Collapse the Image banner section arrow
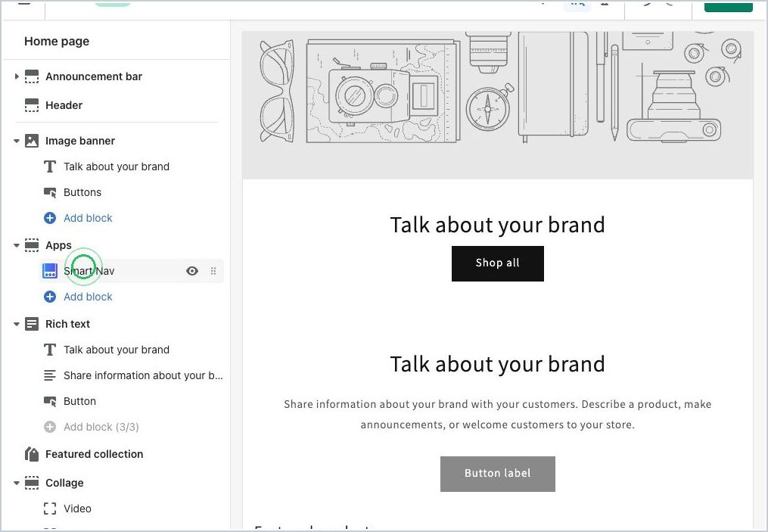 17,141
